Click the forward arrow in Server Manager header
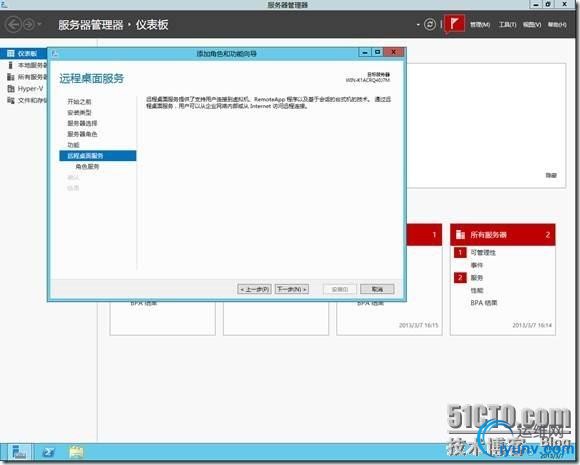 click(x=28, y=25)
